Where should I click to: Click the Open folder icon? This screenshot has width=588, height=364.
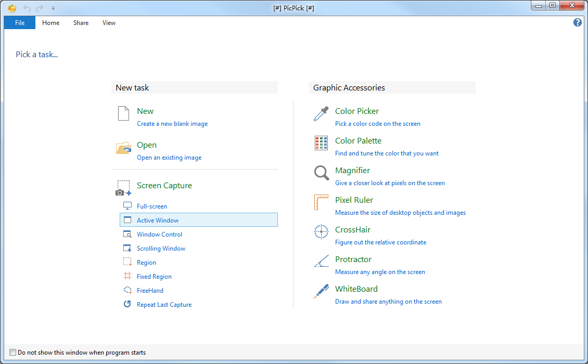click(x=123, y=148)
